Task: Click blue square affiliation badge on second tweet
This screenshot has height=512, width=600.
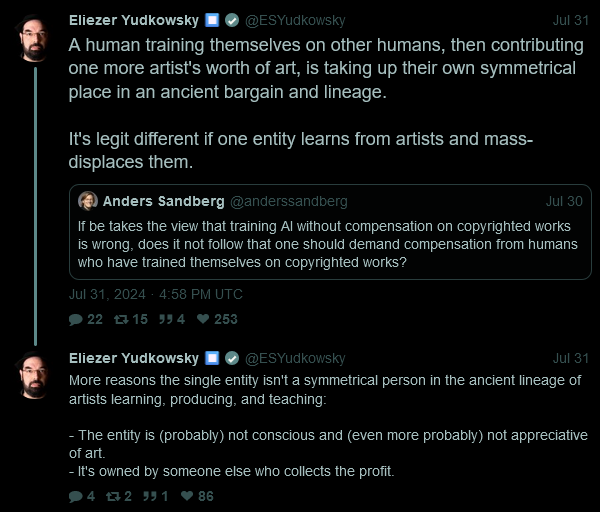Action: (x=212, y=359)
